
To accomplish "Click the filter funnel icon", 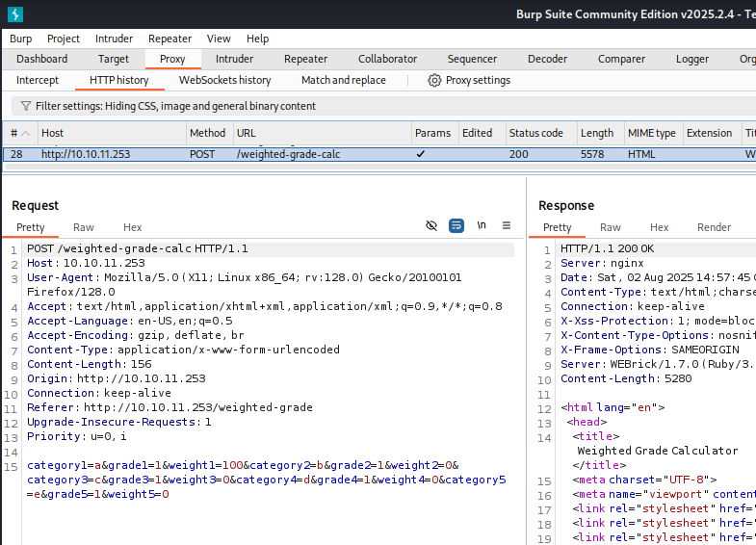I will (x=24, y=106).
